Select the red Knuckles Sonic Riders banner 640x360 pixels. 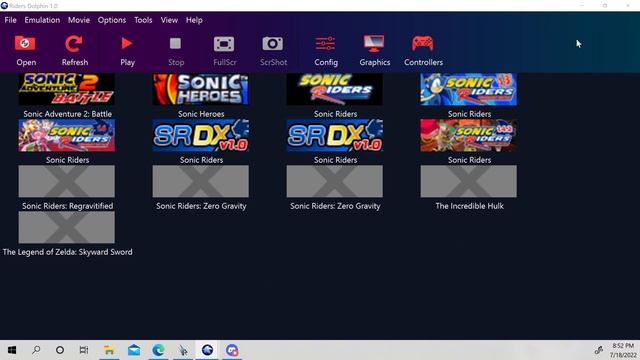[x=469, y=136]
